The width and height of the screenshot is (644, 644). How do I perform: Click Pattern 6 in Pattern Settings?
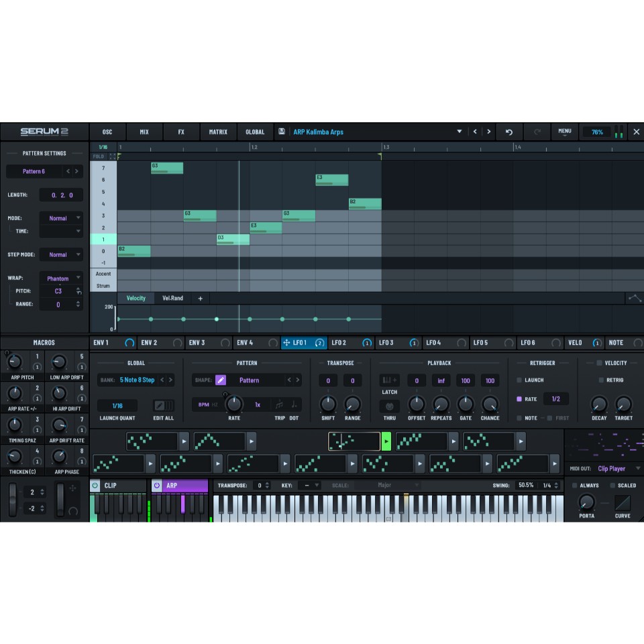tap(34, 171)
